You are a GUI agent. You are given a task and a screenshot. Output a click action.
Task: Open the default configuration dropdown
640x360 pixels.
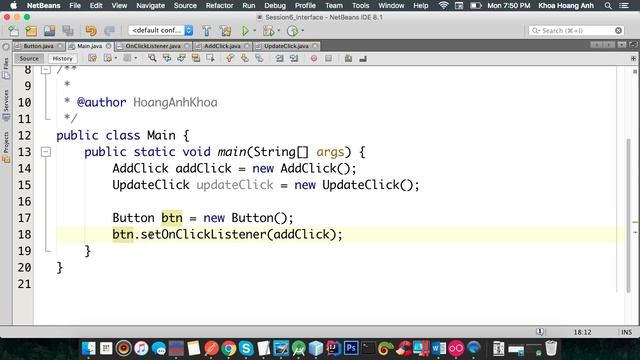(x=161, y=30)
